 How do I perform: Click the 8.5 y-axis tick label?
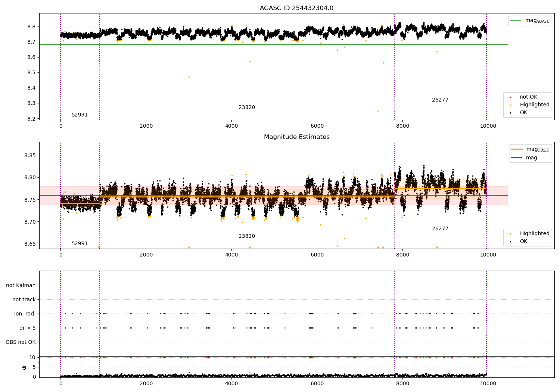[31, 72]
